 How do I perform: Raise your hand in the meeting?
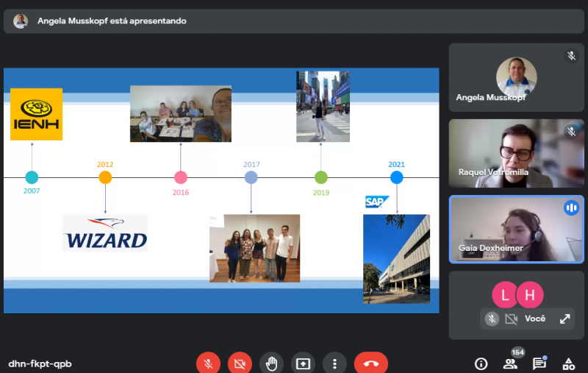point(271,363)
